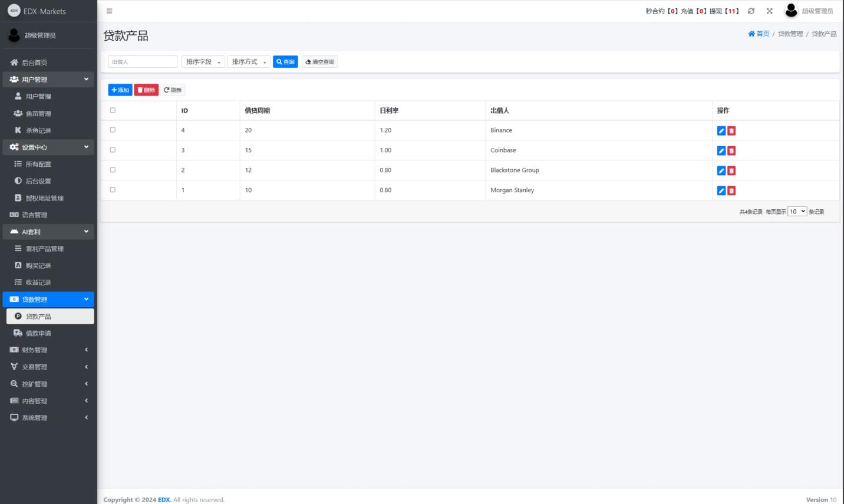Viewport: 844px width, 504px height.
Task: Check the select-all checkbox in table header
Action: point(113,110)
